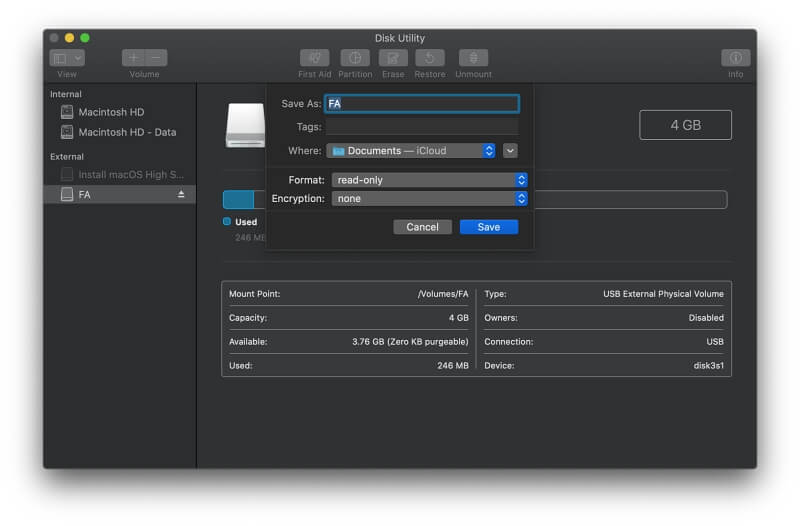Click the Used legend label
This screenshot has height=526, width=800.
246,222
